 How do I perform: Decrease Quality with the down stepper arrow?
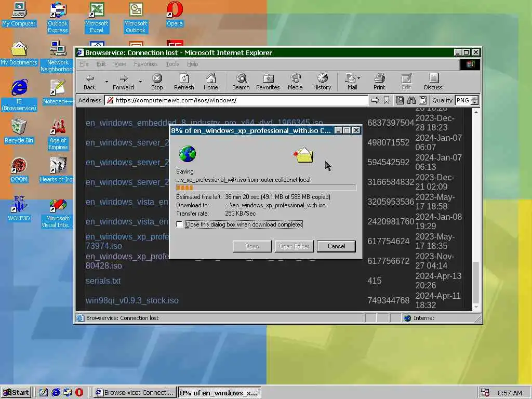point(475,102)
